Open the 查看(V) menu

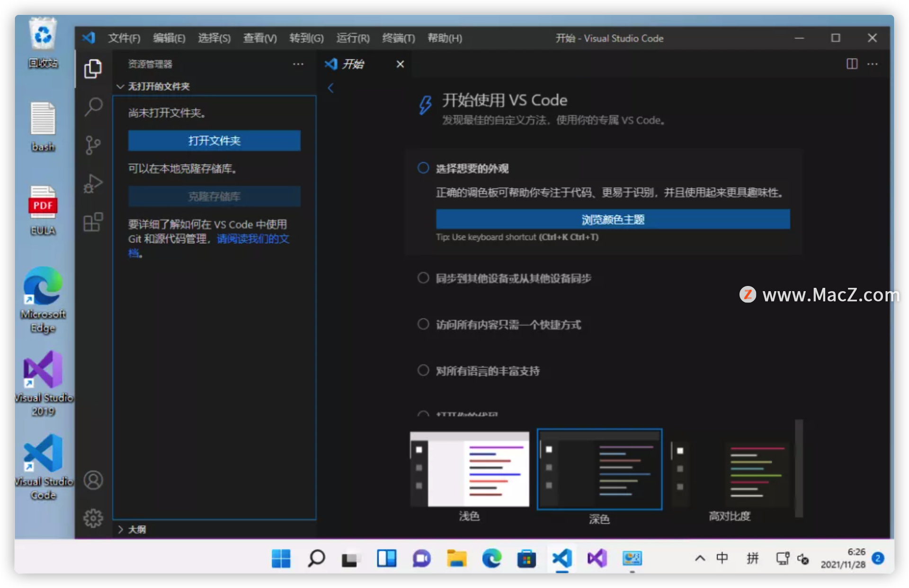pos(260,38)
